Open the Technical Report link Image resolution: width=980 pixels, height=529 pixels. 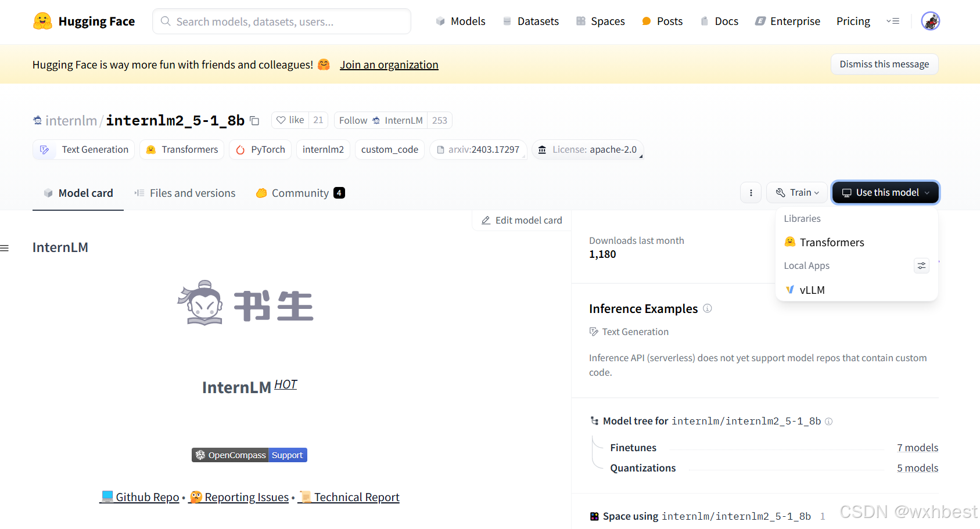point(349,497)
